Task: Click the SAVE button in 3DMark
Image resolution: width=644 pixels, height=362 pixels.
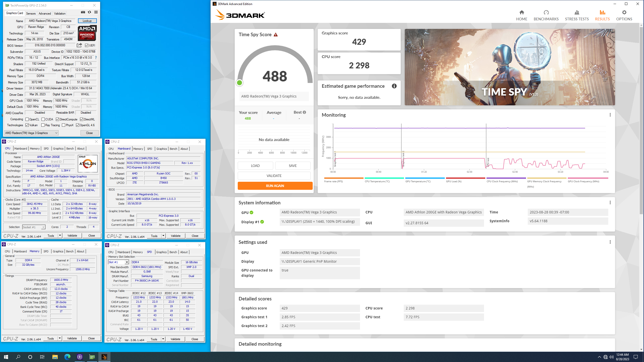Action: pos(293,166)
